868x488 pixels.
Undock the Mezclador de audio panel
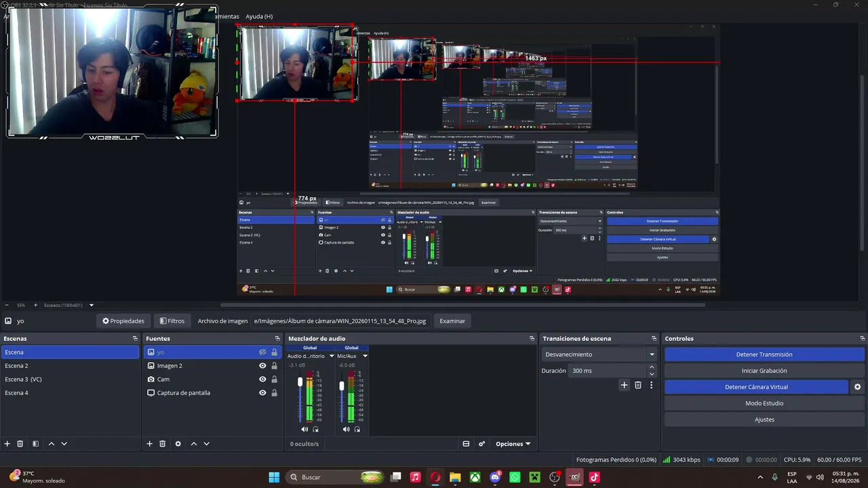[532, 338]
